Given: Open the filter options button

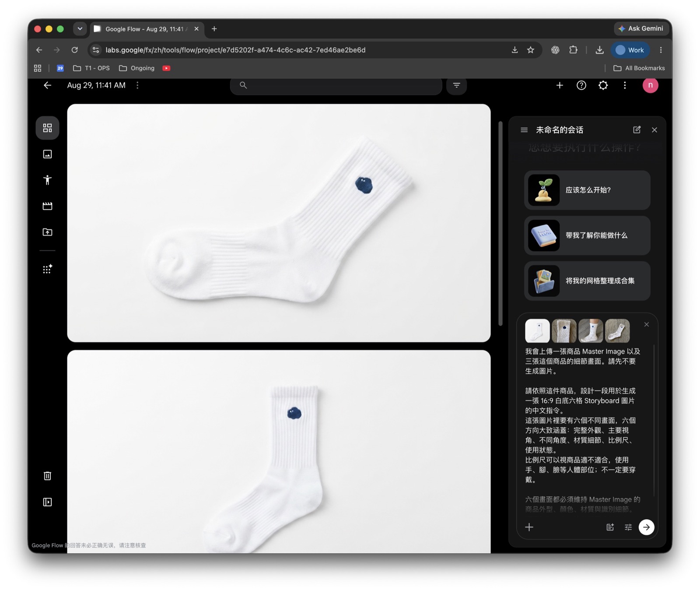Looking at the screenshot, I should [x=456, y=85].
